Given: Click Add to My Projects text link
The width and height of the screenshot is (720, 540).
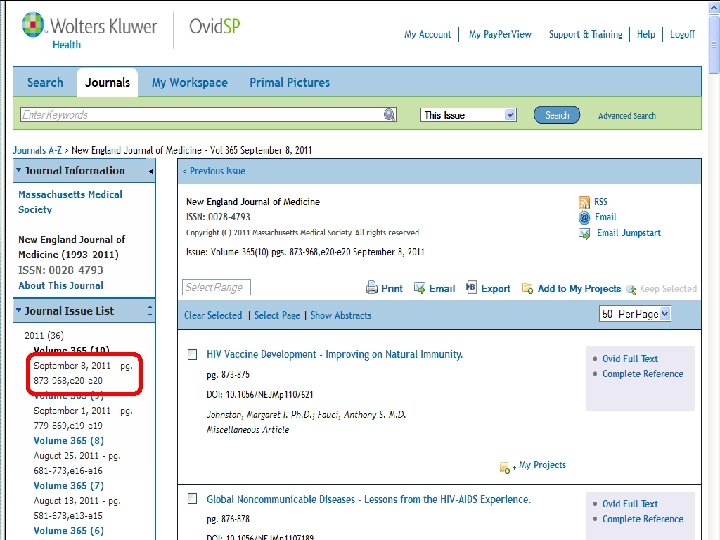Looking at the screenshot, I should coord(579,288).
